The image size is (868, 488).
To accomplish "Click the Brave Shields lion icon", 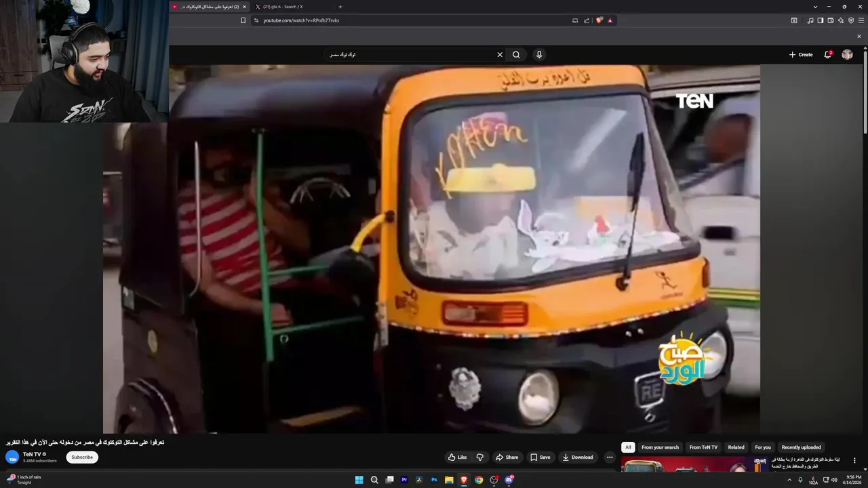I will tap(599, 20).
